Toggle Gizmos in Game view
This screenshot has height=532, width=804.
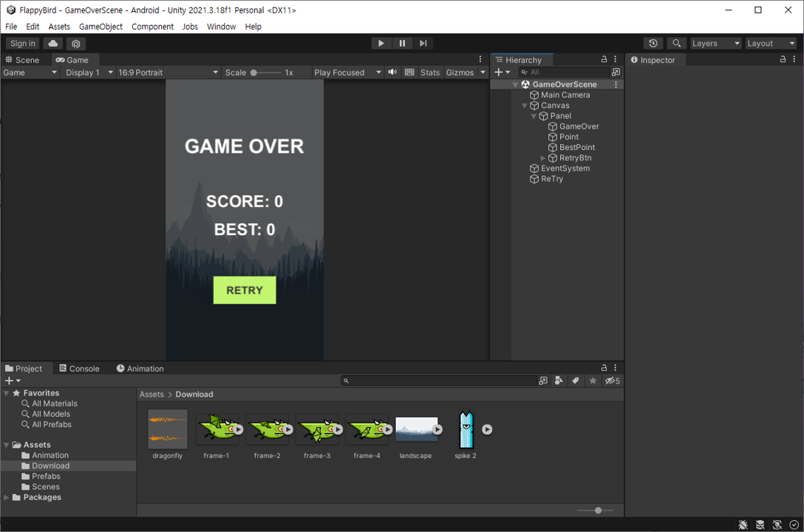point(460,72)
